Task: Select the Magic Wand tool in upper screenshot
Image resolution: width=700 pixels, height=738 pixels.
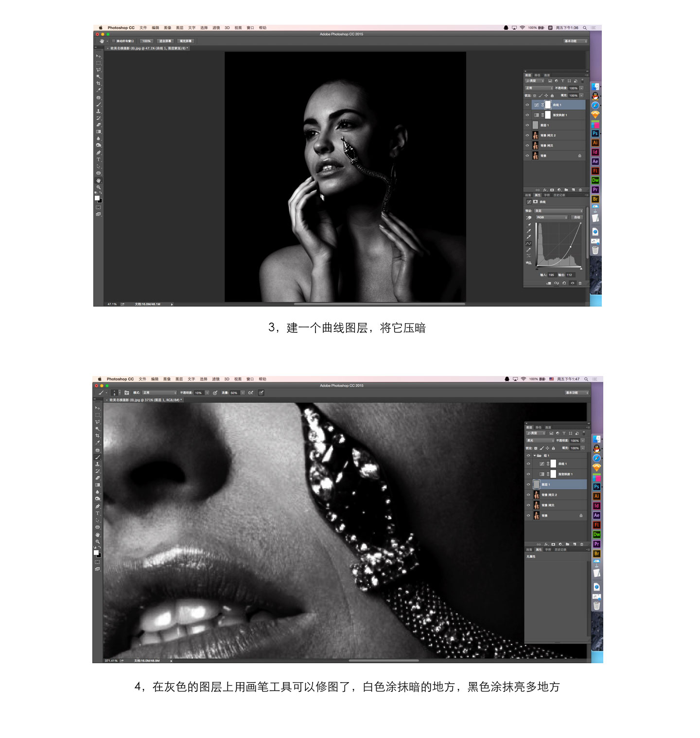Action: click(x=98, y=77)
